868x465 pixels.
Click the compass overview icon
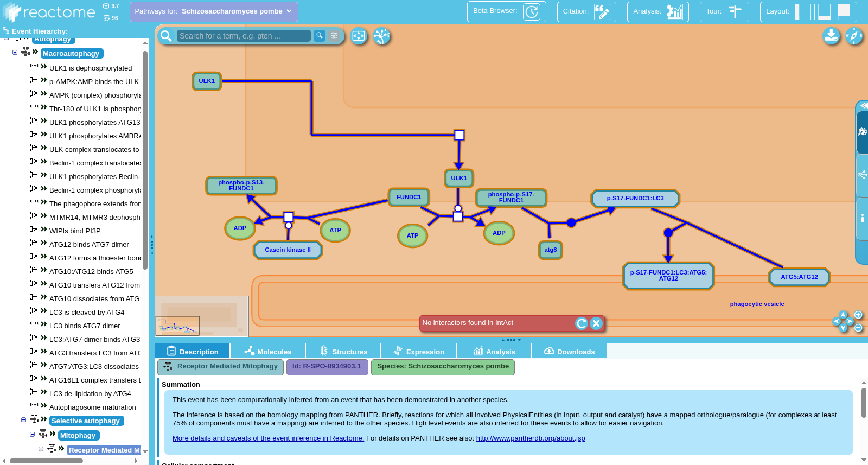(854, 36)
